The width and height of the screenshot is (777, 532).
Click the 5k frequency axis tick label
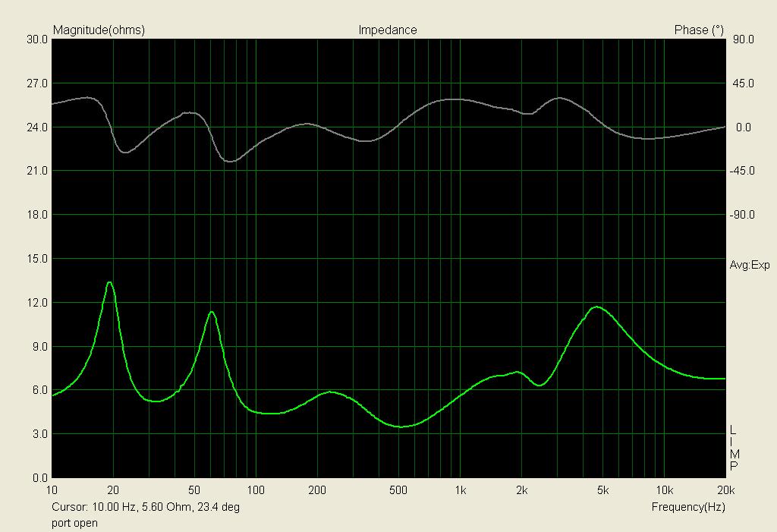(602, 490)
